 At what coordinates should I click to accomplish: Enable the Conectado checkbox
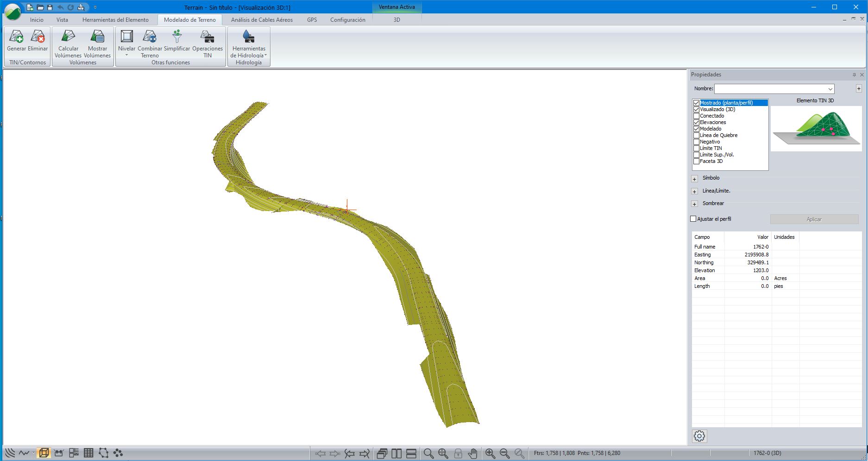click(696, 116)
